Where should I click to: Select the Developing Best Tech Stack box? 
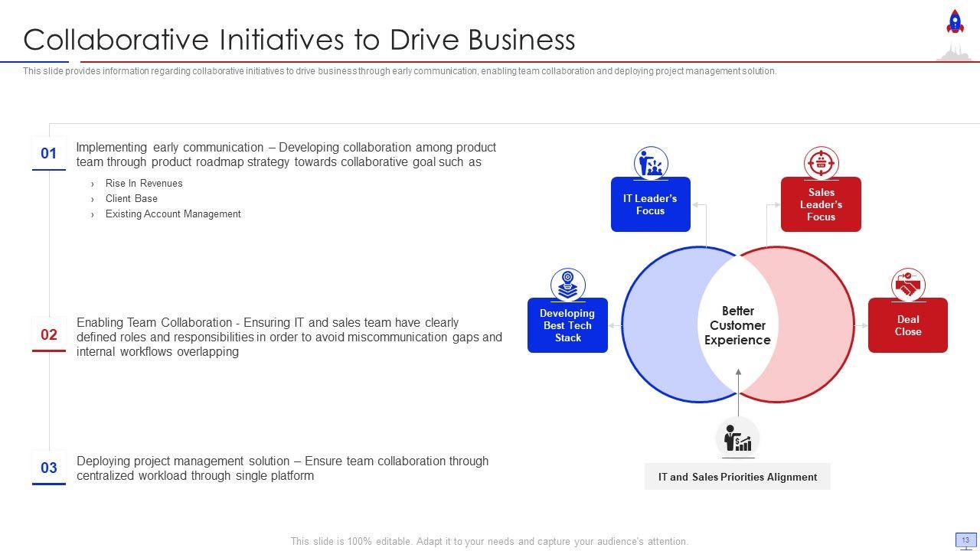(567, 325)
